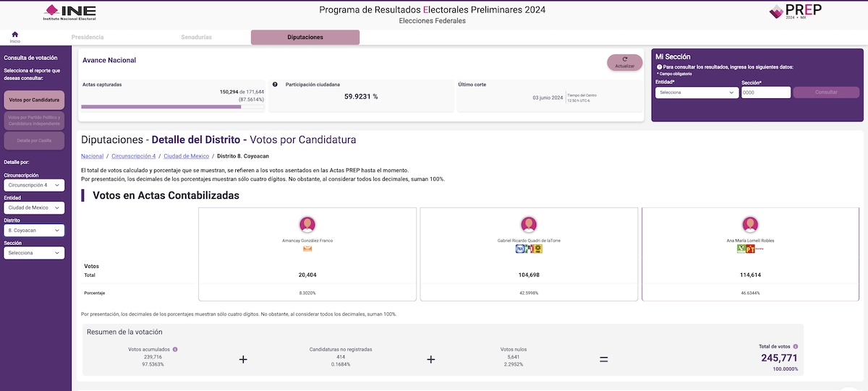Click Amancay González Franco's avatar
Image resolution: width=868 pixels, height=391 pixels.
pos(307,224)
